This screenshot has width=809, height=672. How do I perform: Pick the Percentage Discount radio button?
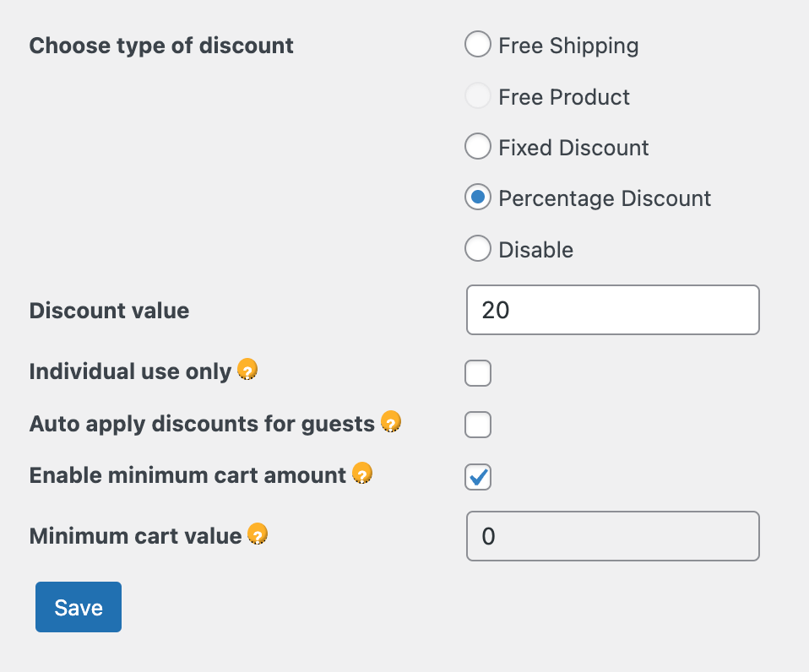(478, 197)
